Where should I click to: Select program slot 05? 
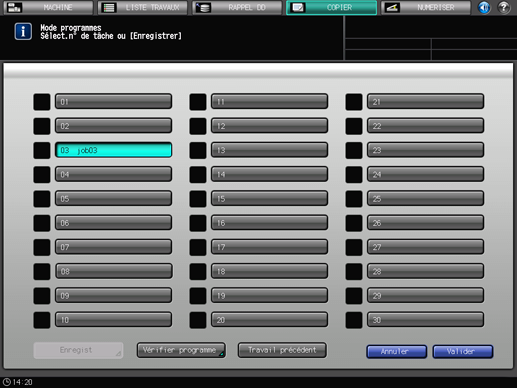113,198
